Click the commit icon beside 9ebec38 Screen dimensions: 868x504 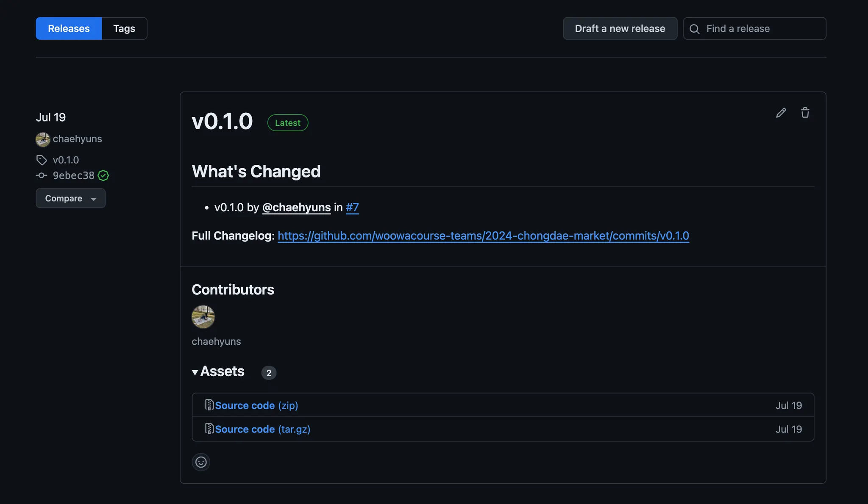[42, 175]
